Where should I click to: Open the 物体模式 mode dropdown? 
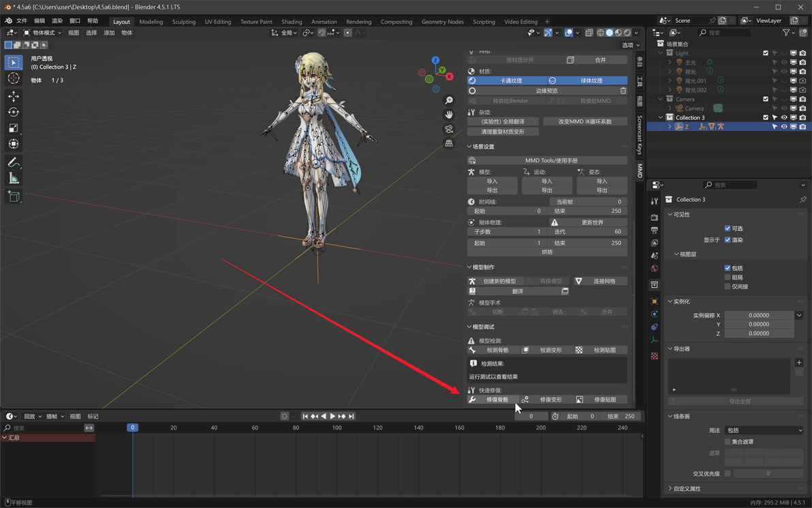pyautogui.click(x=42, y=33)
